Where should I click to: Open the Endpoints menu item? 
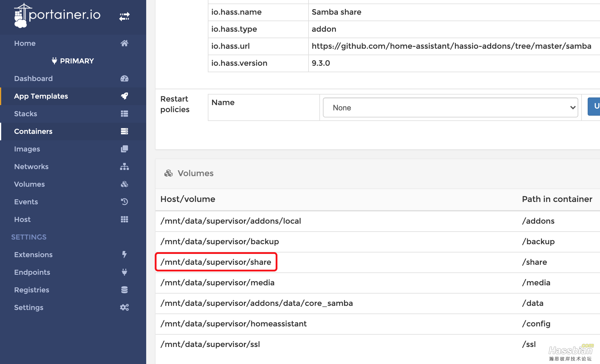pos(32,272)
